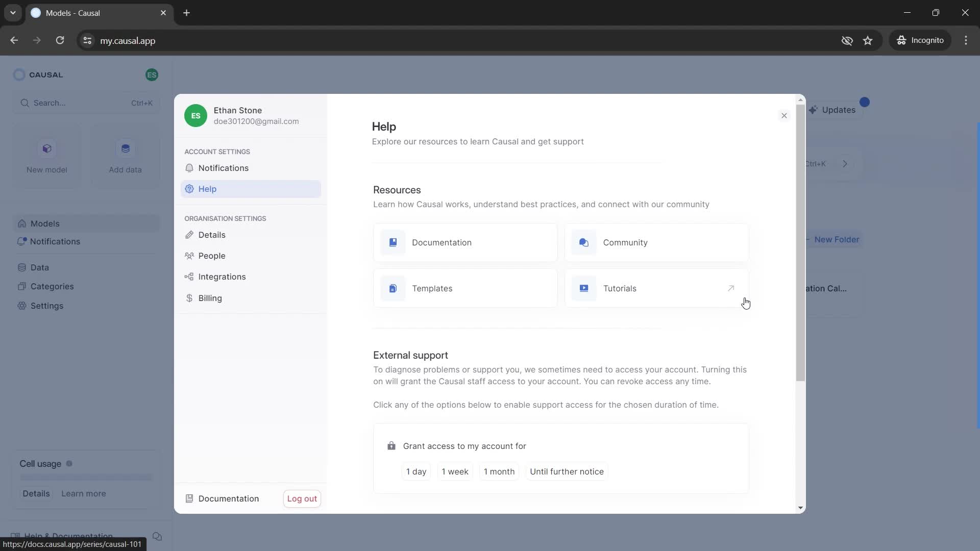Image resolution: width=980 pixels, height=551 pixels.
Task: Go back in browser history
Action: (14, 40)
